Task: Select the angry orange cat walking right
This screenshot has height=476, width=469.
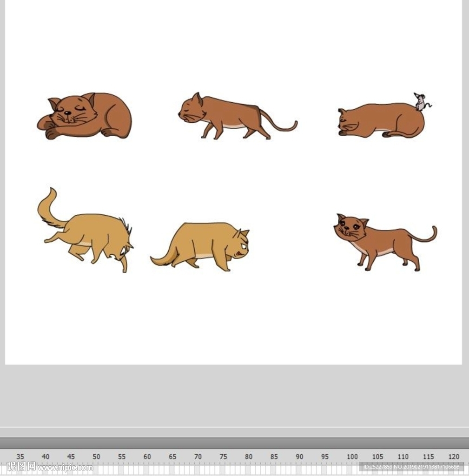Action: click(x=200, y=246)
